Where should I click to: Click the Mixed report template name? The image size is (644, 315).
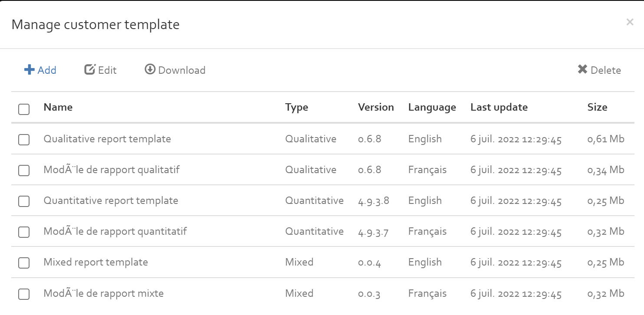click(x=96, y=262)
